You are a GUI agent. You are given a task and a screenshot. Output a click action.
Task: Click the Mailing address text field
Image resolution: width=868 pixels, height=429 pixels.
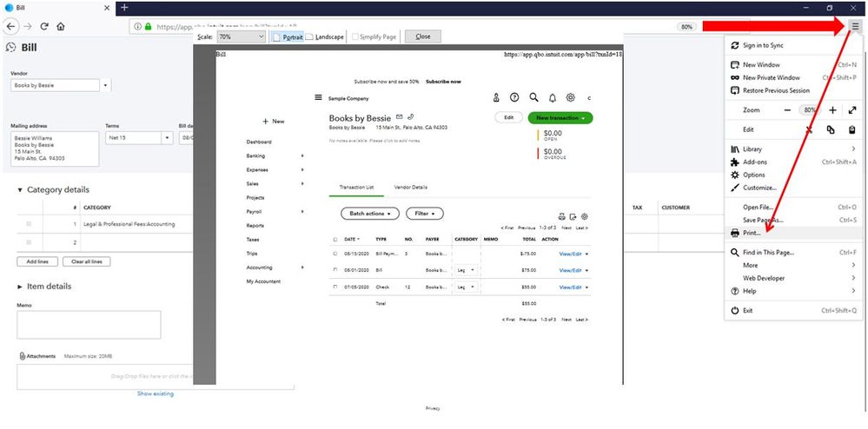[55, 148]
